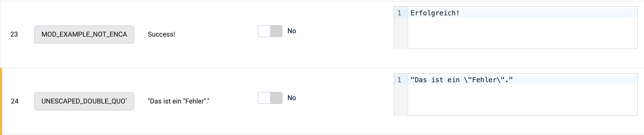Click row number 23

pos(14,34)
